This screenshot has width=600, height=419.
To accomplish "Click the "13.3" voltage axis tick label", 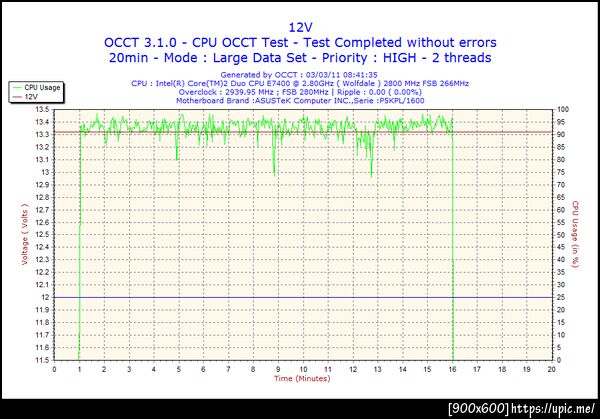I will tap(42, 135).
